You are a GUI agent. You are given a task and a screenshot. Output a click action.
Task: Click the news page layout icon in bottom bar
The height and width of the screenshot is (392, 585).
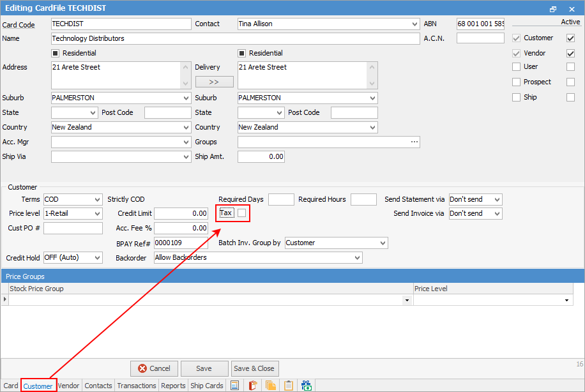(x=235, y=386)
